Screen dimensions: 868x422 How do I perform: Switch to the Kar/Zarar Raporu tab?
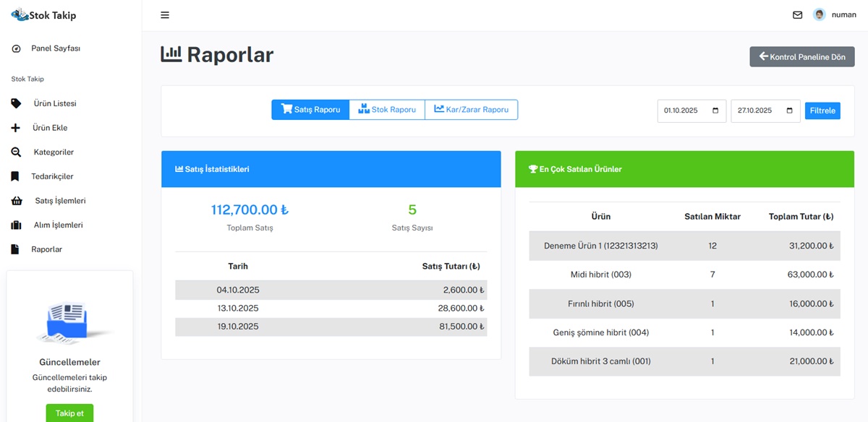pyautogui.click(x=471, y=110)
